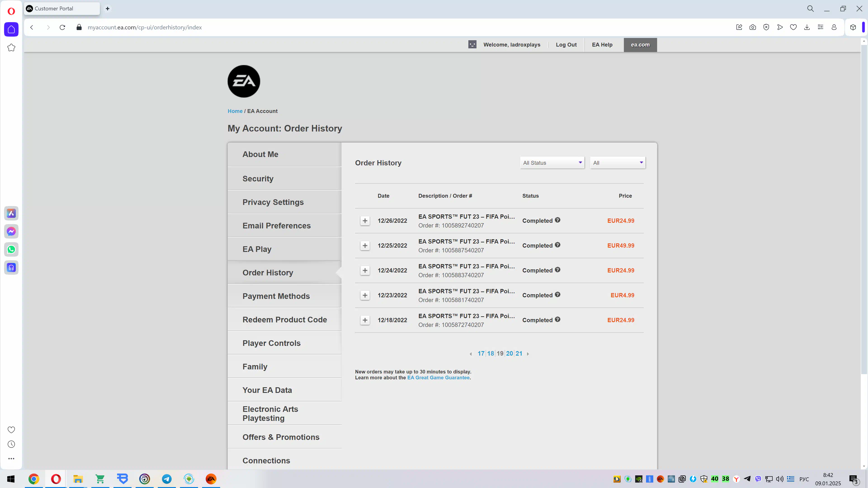Open a new browser tab
The width and height of the screenshot is (868, 488).
108,9
